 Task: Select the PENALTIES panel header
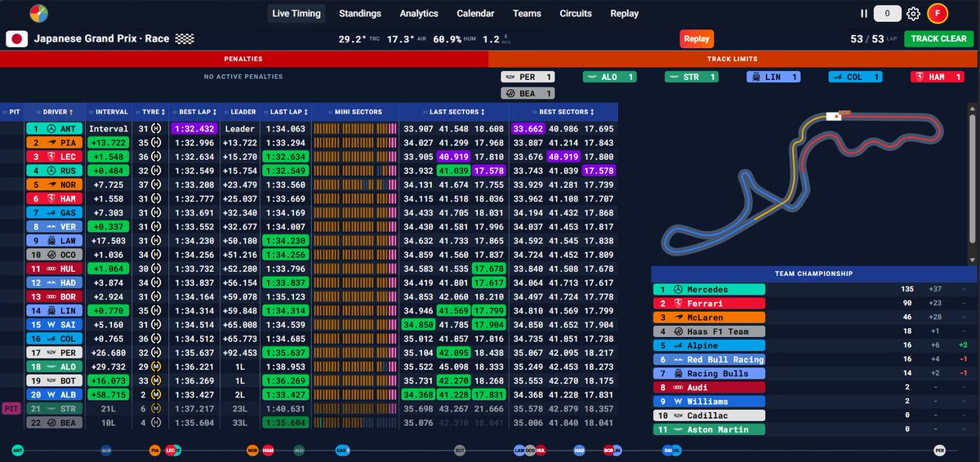click(243, 59)
